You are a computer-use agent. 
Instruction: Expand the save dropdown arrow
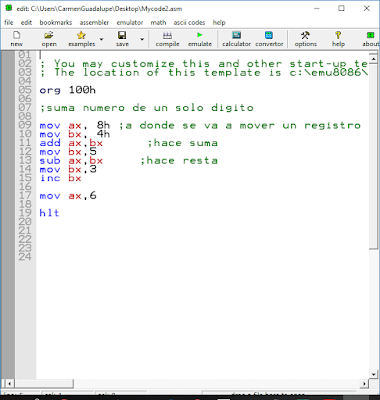142,39
